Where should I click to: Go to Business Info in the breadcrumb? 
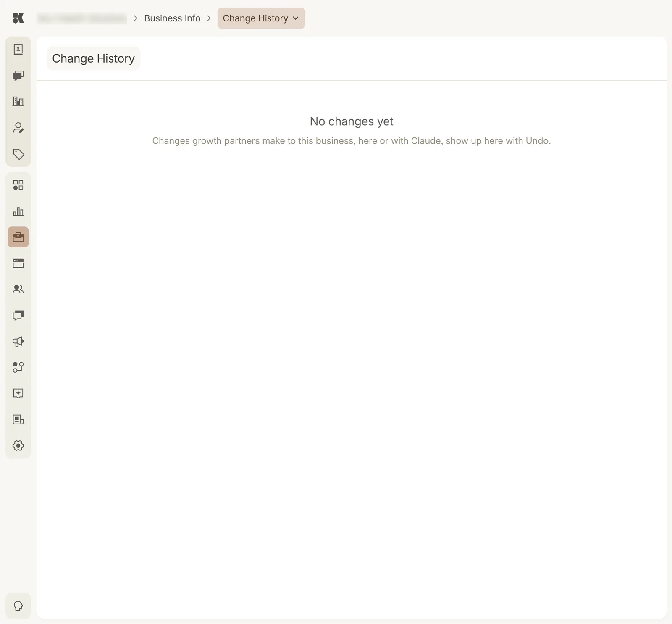pyautogui.click(x=172, y=18)
